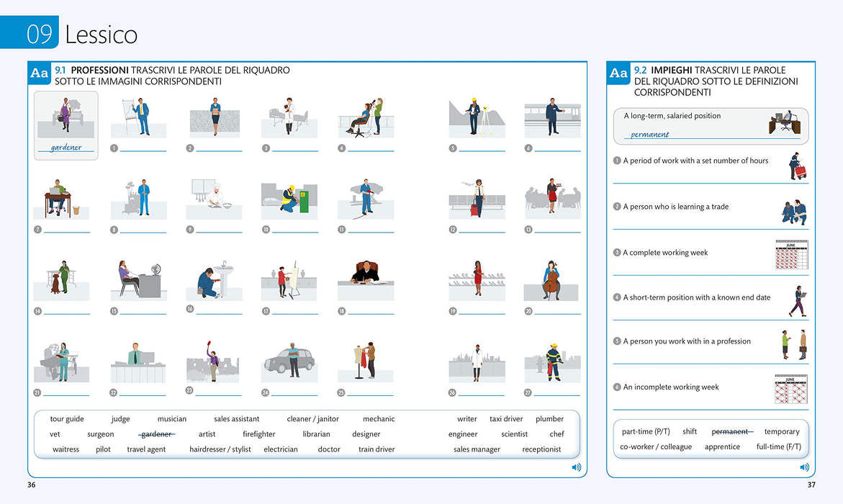Click the cello musician illustration
This screenshot has height=504, width=843.
pos(551,280)
